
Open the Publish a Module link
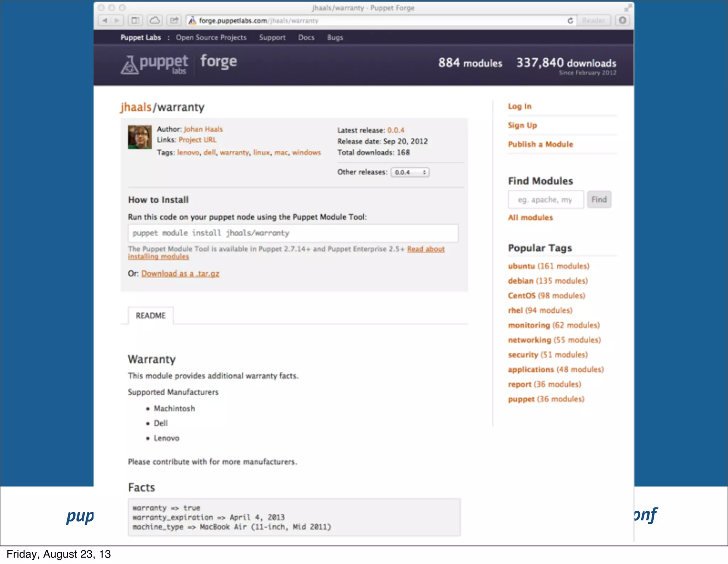point(540,144)
